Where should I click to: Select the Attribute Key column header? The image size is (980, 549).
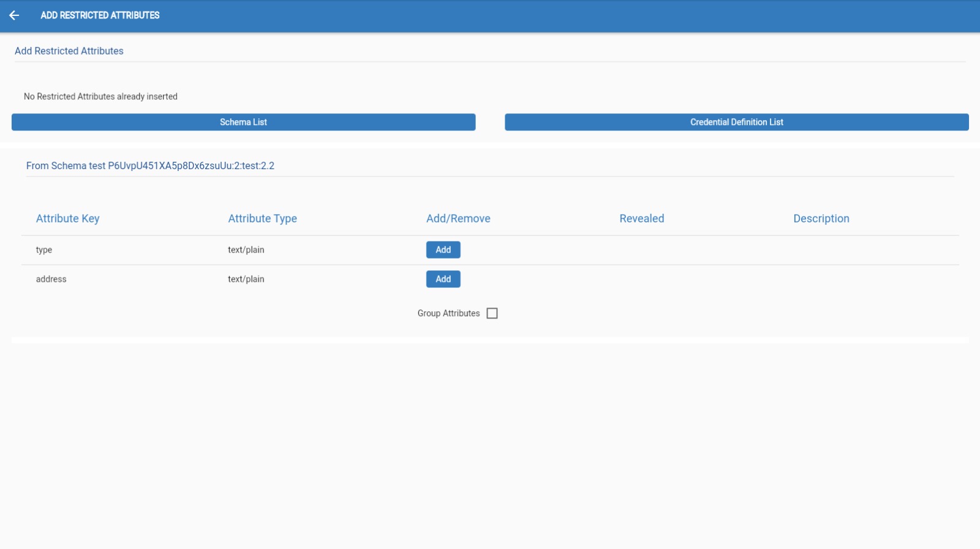coord(67,219)
